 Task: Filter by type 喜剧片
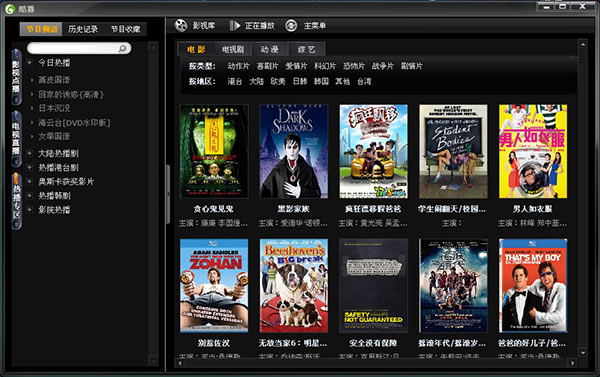(267, 66)
